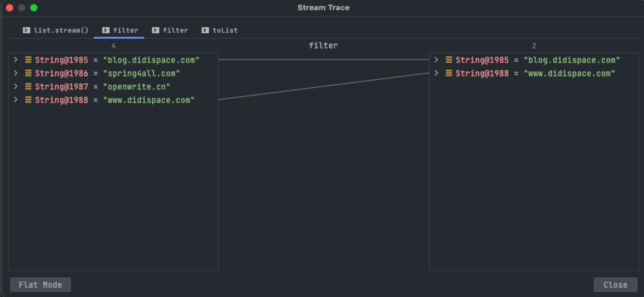Expand String@1985 in right panel
The height and width of the screenshot is (297, 644).
point(436,60)
